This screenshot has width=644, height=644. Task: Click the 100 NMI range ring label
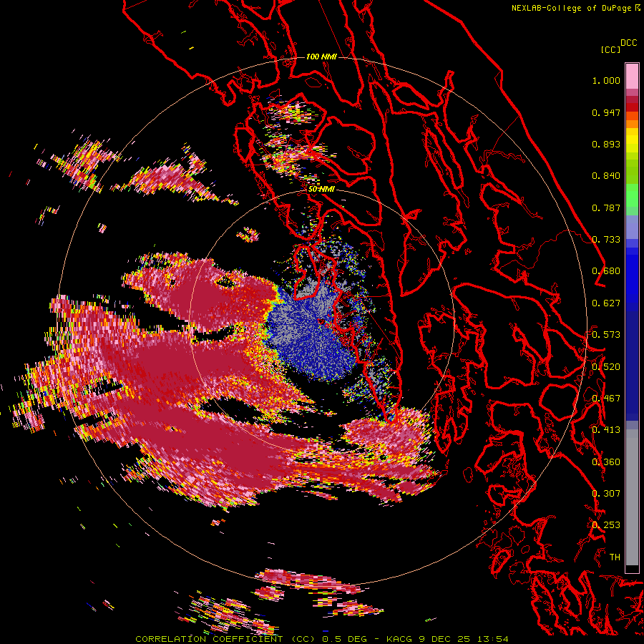click(x=321, y=57)
